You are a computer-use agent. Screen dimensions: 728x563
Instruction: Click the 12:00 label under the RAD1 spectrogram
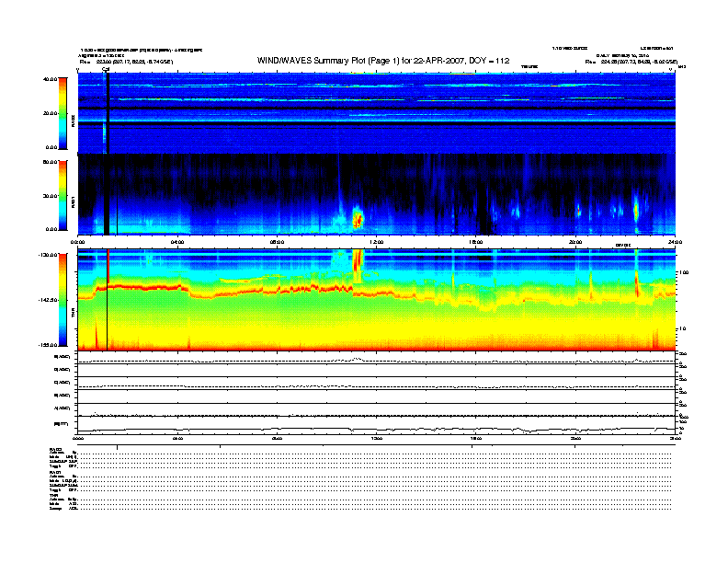pyautogui.click(x=377, y=242)
